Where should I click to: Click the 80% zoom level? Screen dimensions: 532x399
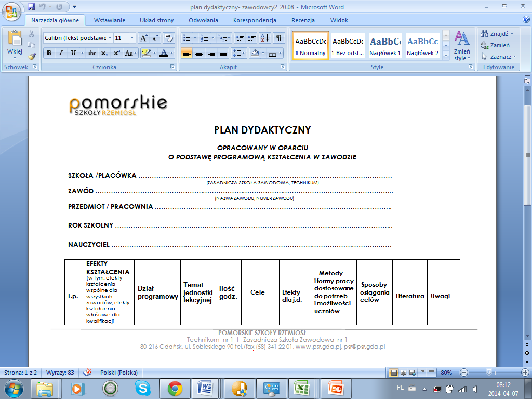click(x=446, y=373)
